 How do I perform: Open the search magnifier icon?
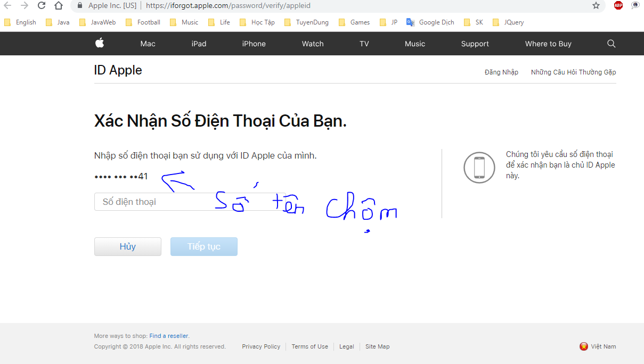[x=612, y=44]
